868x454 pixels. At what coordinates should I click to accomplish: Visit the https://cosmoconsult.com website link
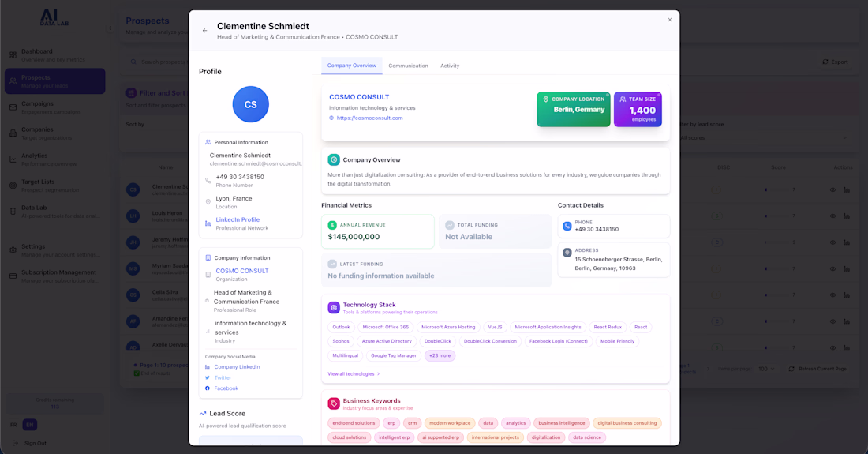click(369, 118)
